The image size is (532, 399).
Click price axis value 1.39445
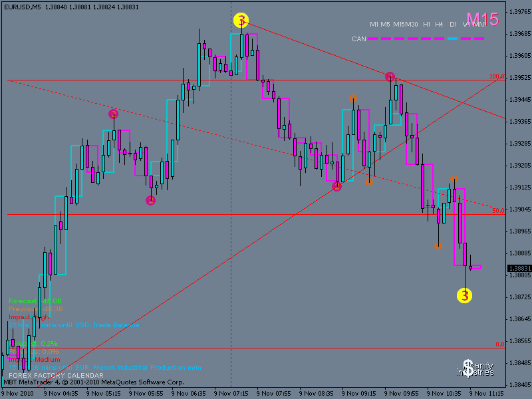tap(520, 100)
